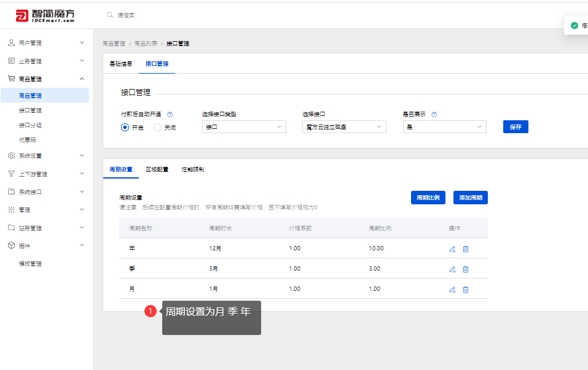Click help icon beside 付款后自动开通
This screenshot has height=370, width=588.
tap(170, 115)
